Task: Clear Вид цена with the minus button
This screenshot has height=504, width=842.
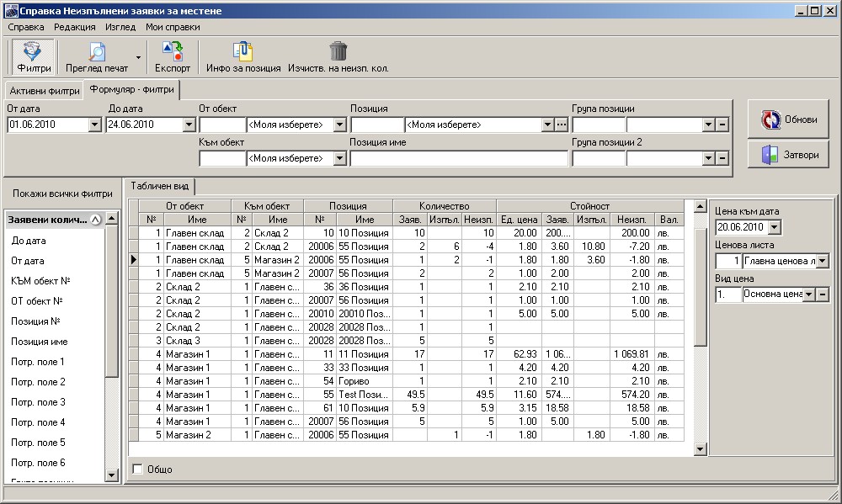Action: click(822, 294)
